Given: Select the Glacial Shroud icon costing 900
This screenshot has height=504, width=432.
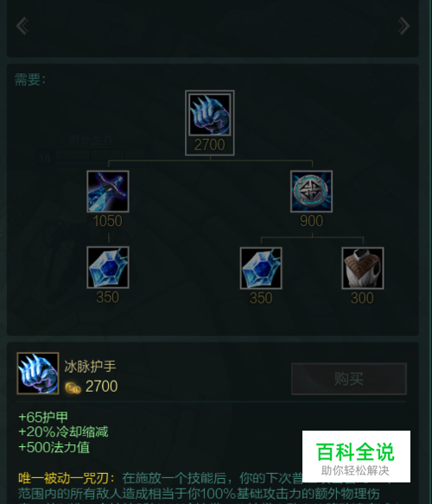Looking at the screenshot, I should tap(311, 192).
